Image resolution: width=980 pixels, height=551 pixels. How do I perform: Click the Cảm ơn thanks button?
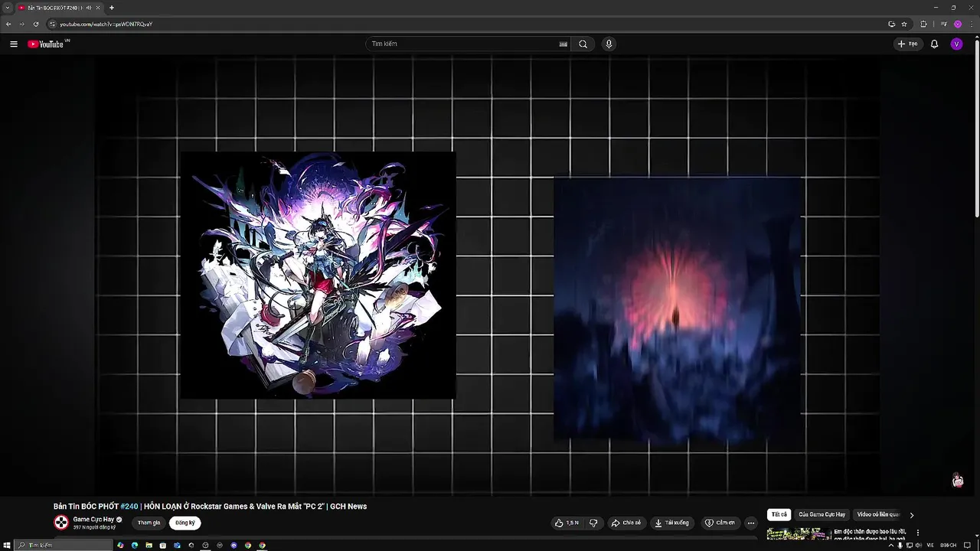coord(720,523)
